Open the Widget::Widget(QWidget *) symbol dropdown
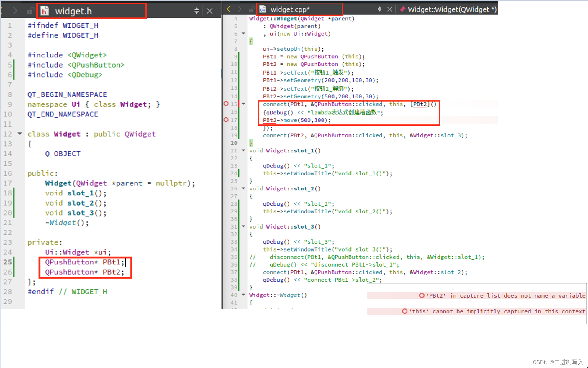This screenshot has width=588, height=368. click(x=452, y=9)
